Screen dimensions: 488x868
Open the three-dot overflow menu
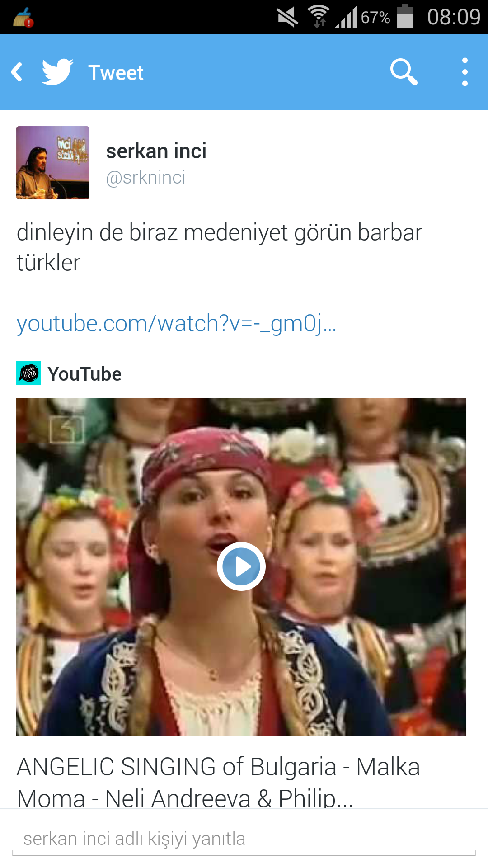click(465, 72)
